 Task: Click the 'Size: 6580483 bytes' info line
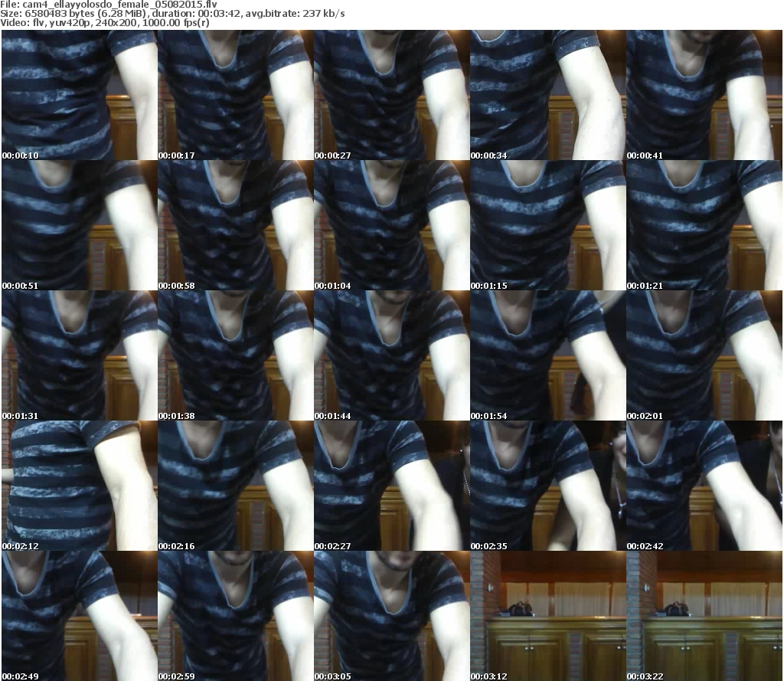(x=172, y=14)
